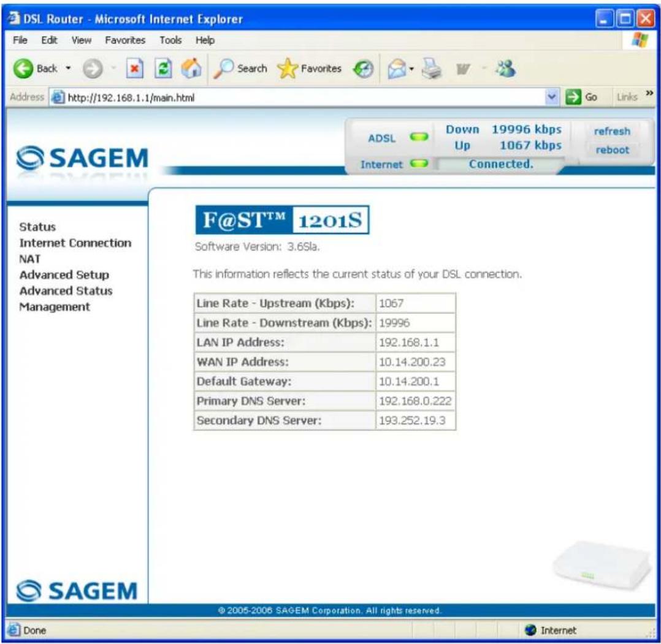Open Search magnifier in toolbar
The image size is (661, 644).
[240, 68]
